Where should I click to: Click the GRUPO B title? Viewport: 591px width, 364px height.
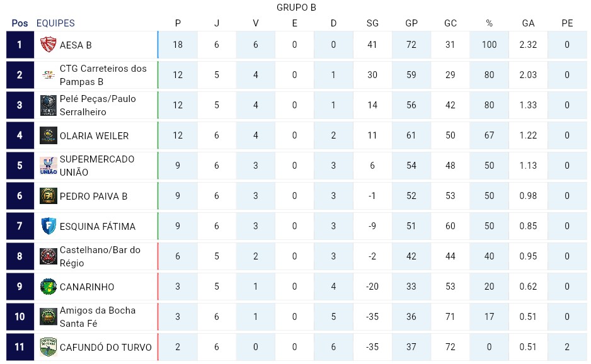point(296,8)
